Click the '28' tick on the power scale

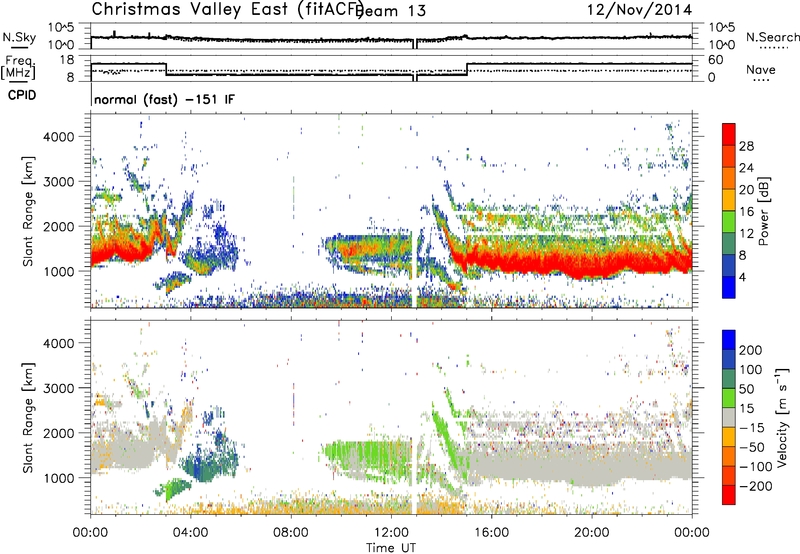[746, 146]
